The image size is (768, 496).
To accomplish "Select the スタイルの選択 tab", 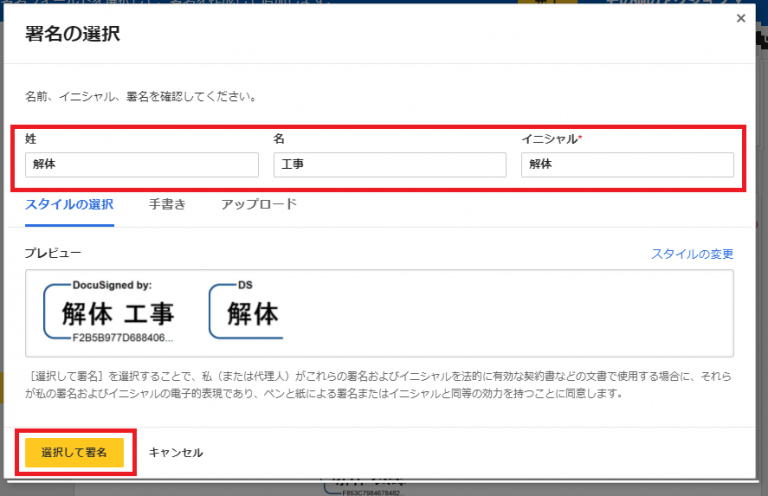I will tap(69, 204).
